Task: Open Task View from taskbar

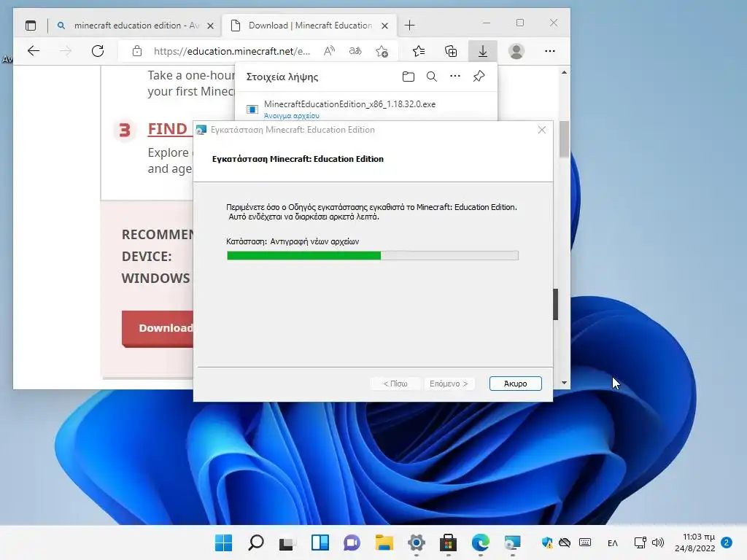Action: pyautogui.click(x=287, y=542)
